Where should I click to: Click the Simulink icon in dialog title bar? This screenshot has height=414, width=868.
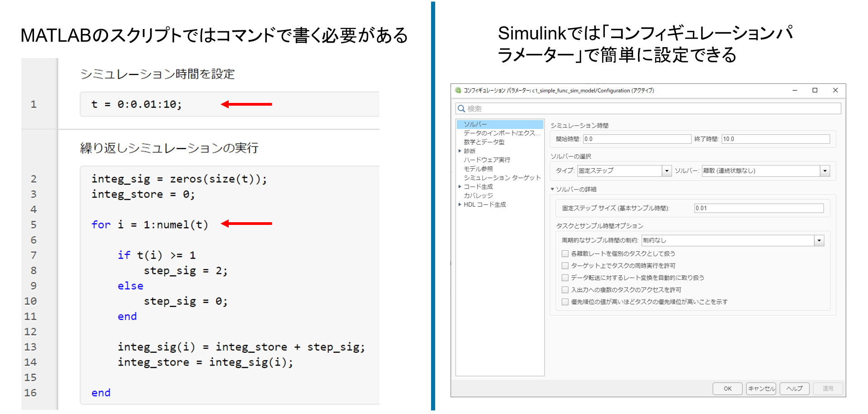(x=458, y=90)
